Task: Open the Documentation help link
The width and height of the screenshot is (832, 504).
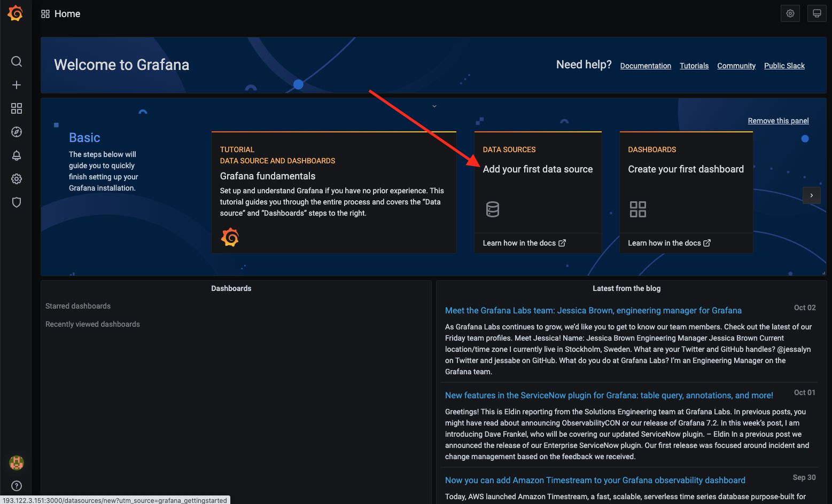Action: point(646,66)
